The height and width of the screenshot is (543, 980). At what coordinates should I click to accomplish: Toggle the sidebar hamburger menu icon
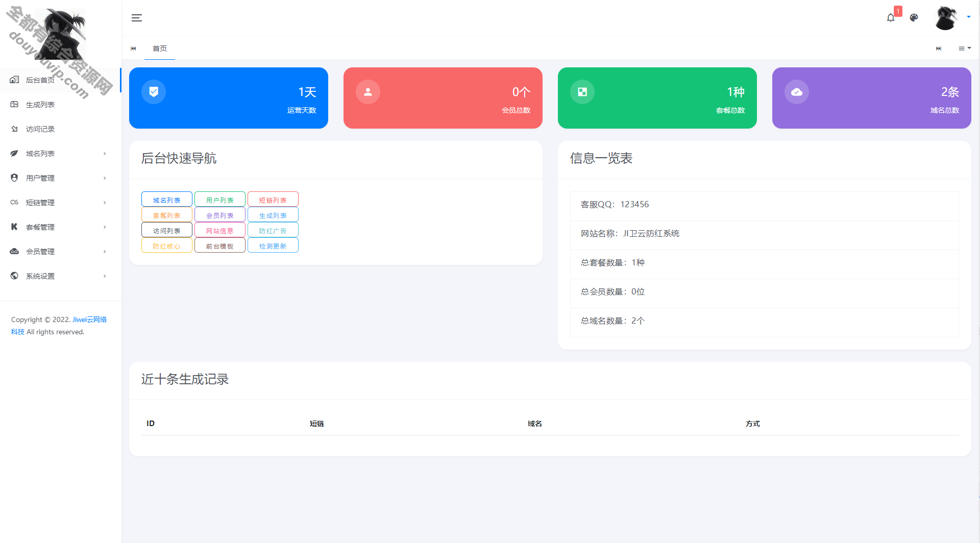point(136,18)
